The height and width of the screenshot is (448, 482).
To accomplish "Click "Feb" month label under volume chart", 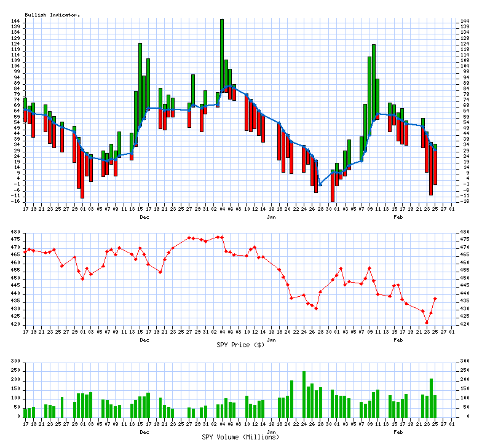I will pos(398,431).
